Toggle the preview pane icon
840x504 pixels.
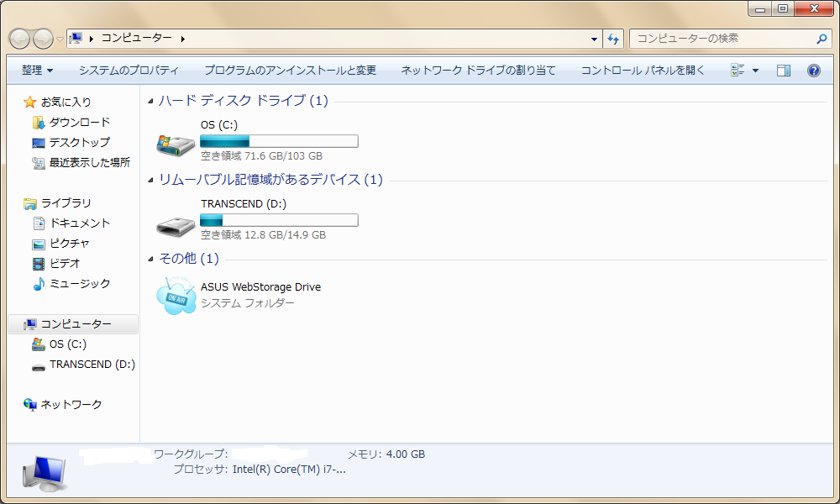point(783,71)
